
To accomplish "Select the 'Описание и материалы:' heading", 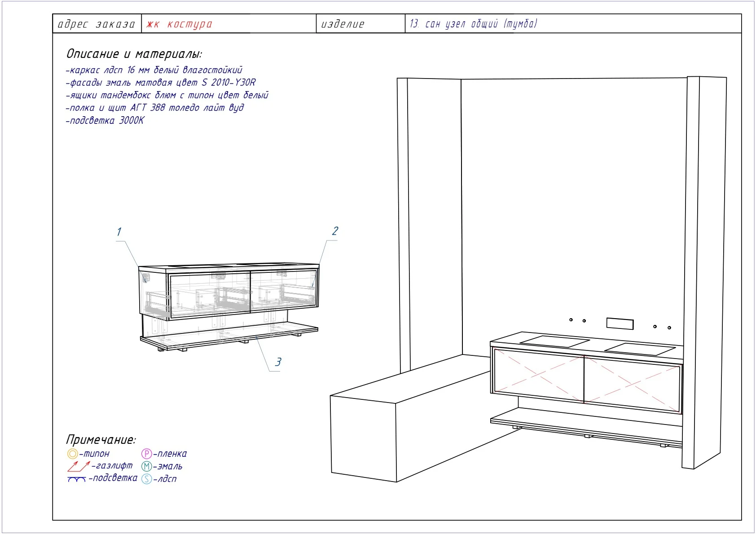I will click(x=134, y=54).
